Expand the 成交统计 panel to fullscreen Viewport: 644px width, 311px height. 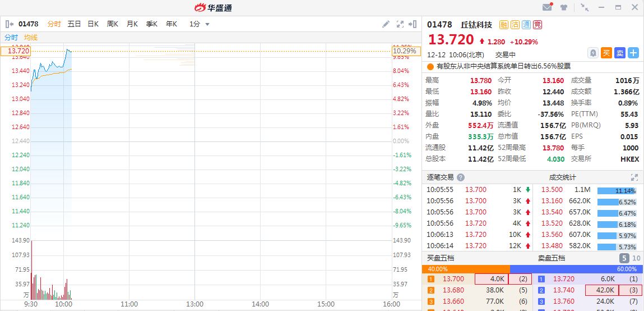click(634, 177)
